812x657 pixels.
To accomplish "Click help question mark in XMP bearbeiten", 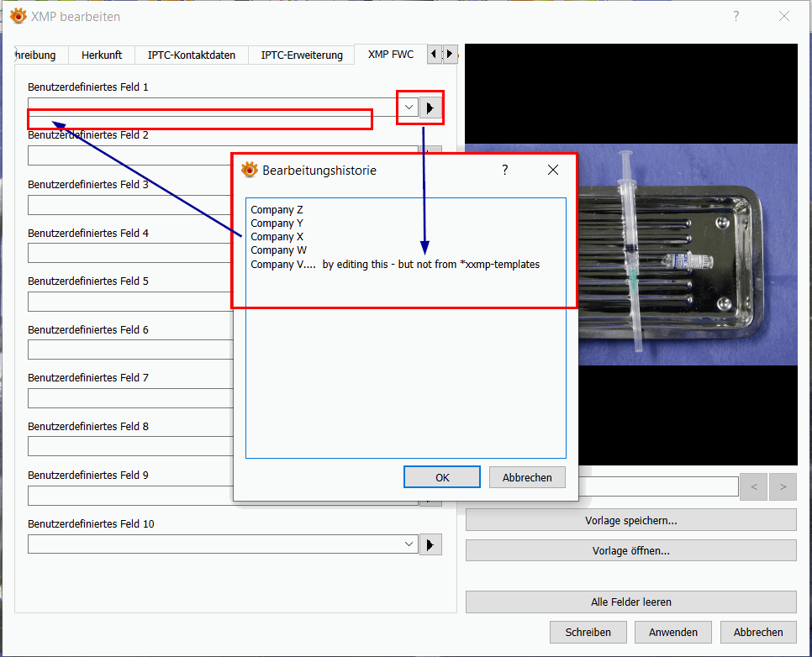I will (x=736, y=16).
